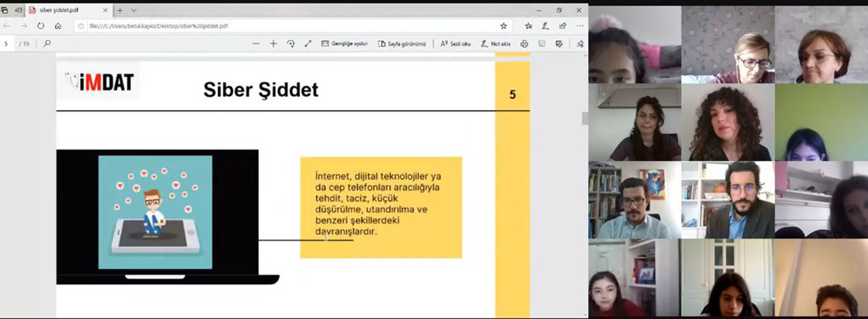
Task: Select the siber şiddet.pdf tab
Action: click(59, 10)
